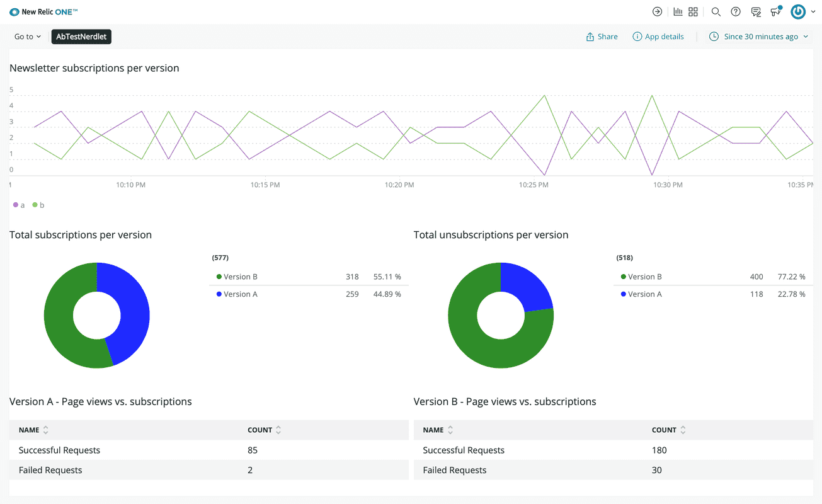This screenshot has height=504, width=822.
Task: Click Version B - Page views vs. subscriptions title
Action: [x=505, y=401]
